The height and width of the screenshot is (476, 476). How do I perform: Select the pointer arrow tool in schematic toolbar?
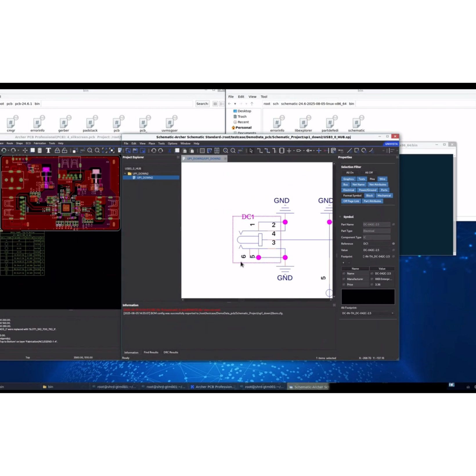pyautogui.click(x=251, y=151)
